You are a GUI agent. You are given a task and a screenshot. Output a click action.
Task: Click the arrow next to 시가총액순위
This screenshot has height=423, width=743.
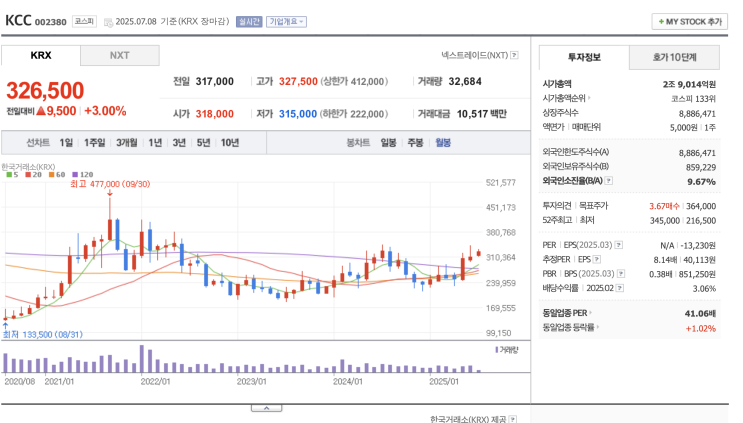[x=589, y=98]
